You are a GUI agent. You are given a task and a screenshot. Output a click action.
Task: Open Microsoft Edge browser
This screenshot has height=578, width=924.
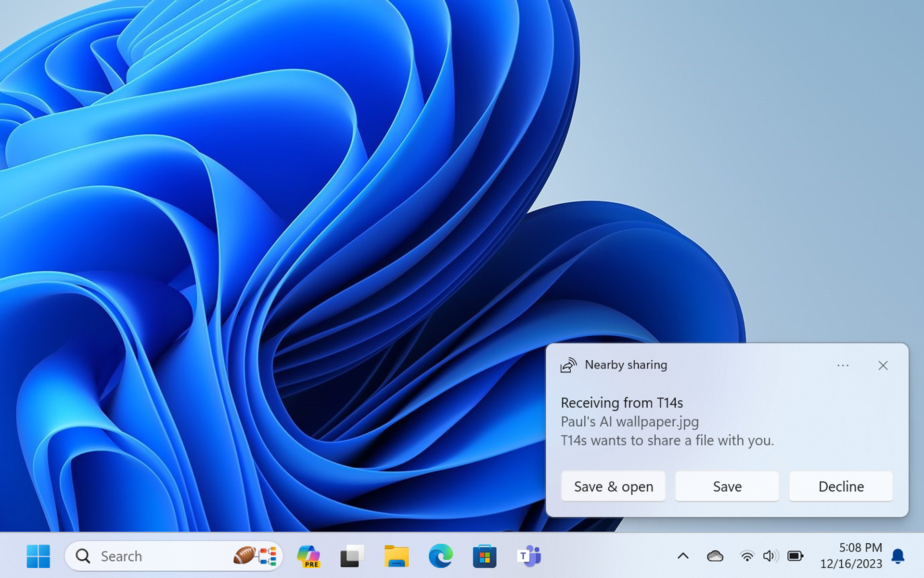pos(440,556)
